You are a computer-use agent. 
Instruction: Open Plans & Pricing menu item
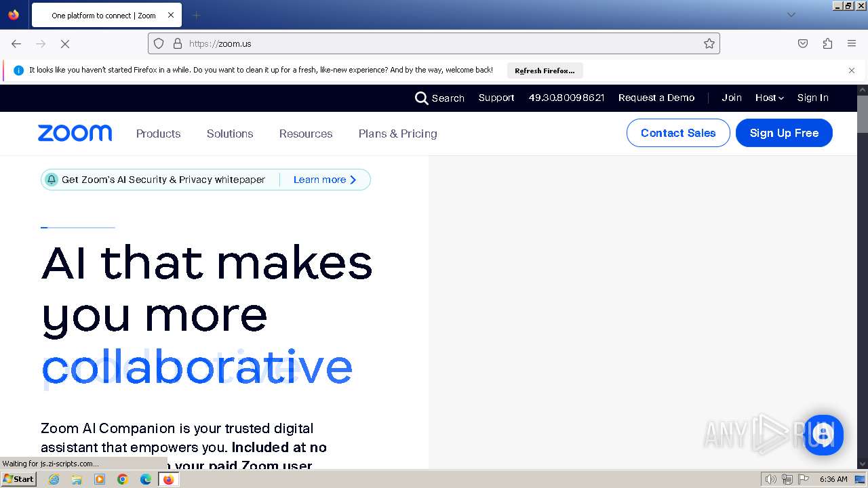[398, 134]
